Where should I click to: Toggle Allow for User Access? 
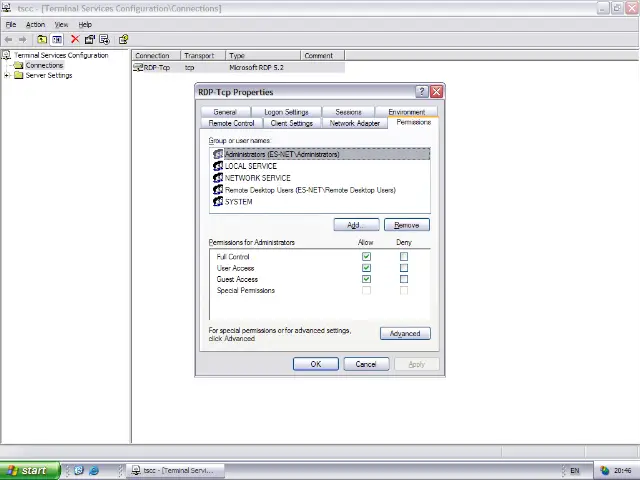[x=367, y=268]
